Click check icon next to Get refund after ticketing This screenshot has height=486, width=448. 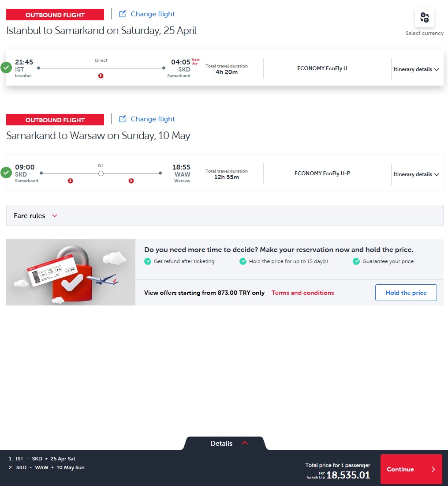coord(148,261)
